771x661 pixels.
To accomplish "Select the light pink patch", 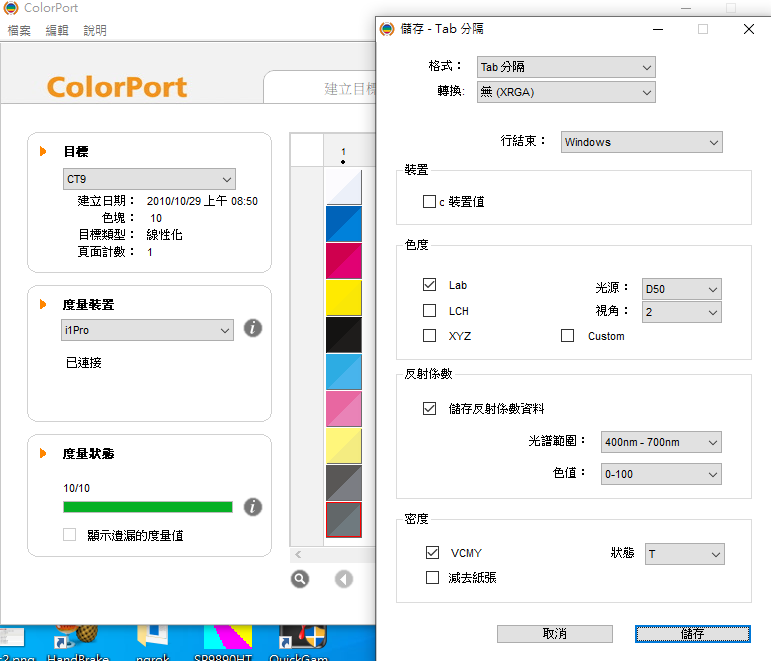I will coord(344,409).
